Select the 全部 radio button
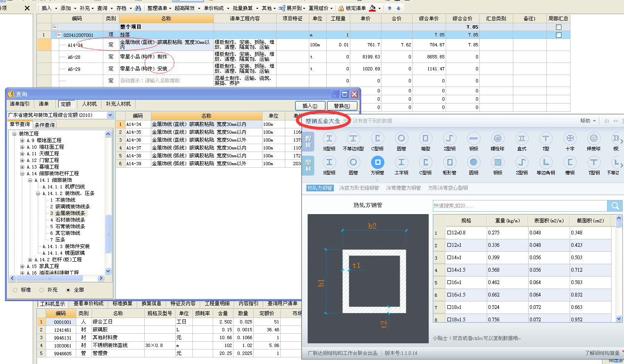 tap(68, 290)
